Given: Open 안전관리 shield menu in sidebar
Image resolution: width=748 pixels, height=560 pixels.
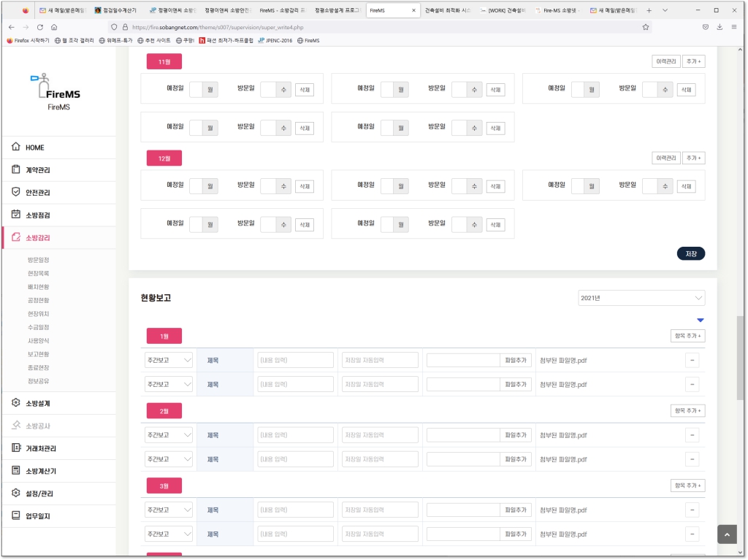Looking at the screenshot, I should point(38,193).
